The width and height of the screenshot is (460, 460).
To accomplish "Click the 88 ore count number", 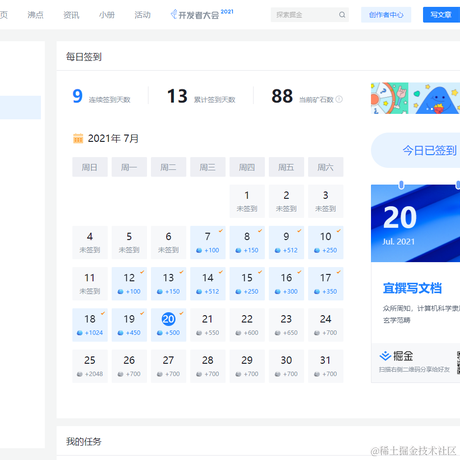I will click(282, 96).
